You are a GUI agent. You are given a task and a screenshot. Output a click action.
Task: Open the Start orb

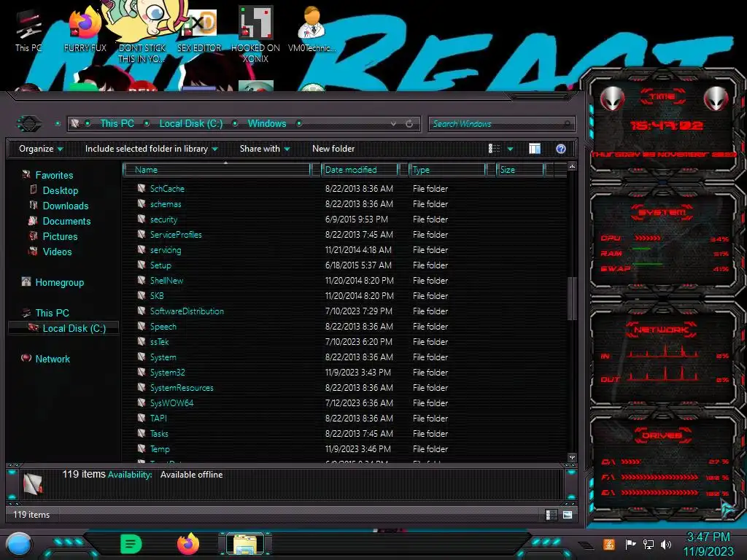click(x=18, y=544)
